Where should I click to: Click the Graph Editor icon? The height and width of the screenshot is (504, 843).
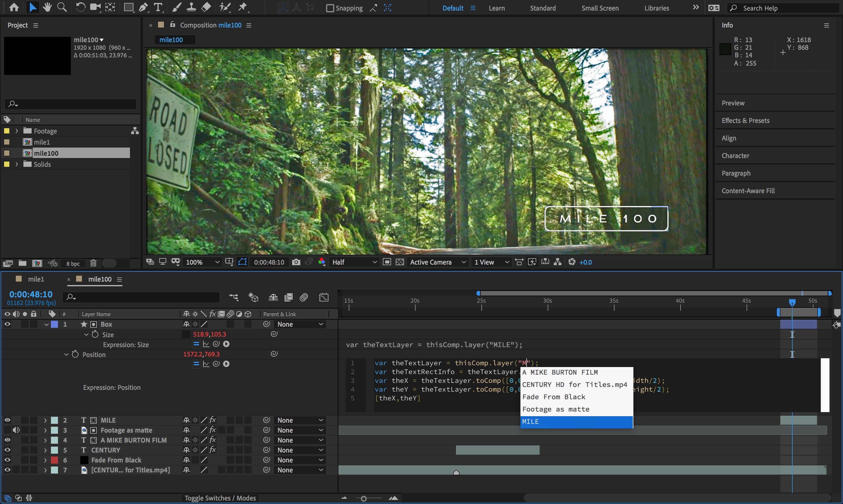pyautogui.click(x=324, y=297)
